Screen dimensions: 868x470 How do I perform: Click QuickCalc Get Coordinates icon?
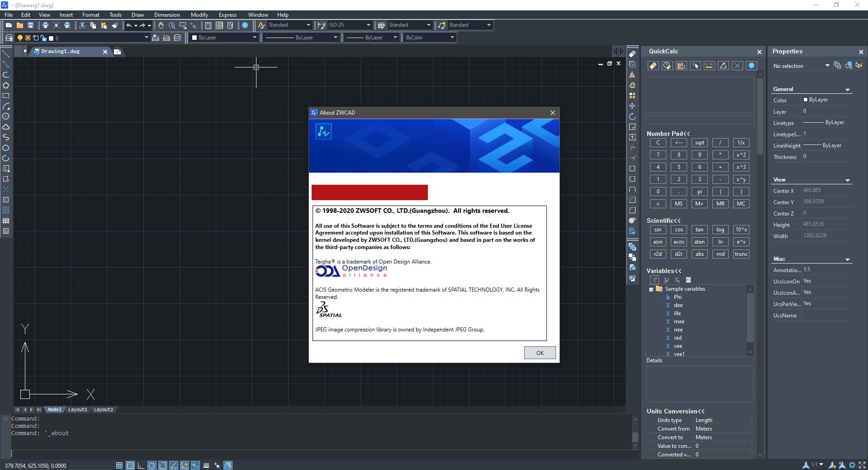(x=695, y=66)
